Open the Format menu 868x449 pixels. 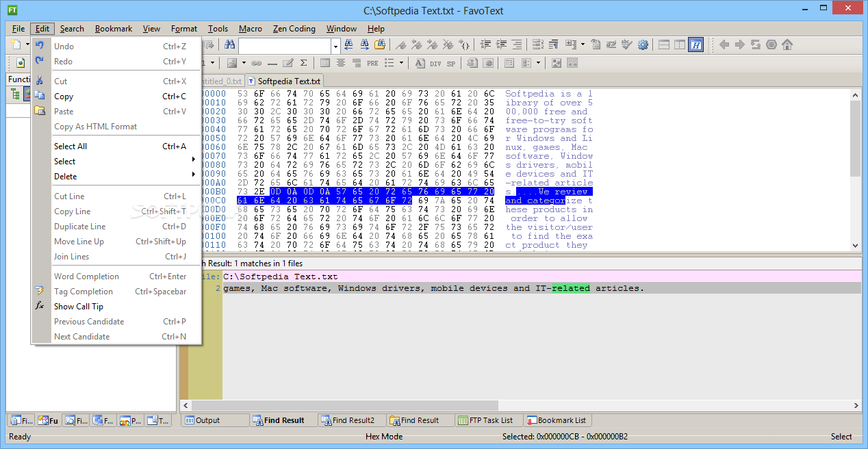click(184, 29)
